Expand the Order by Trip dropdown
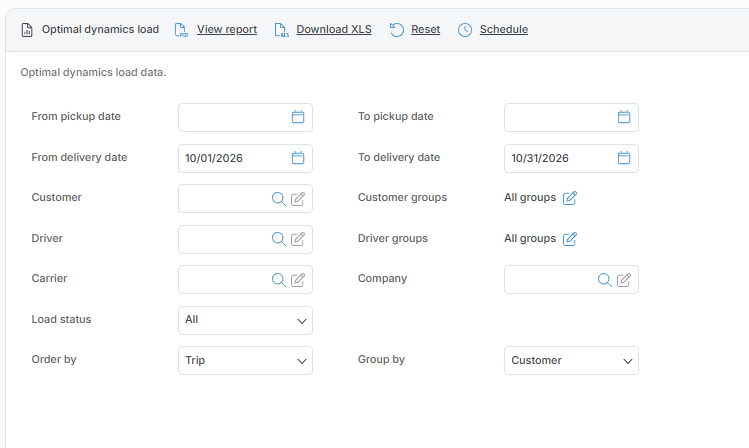This screenshot has width=749, height=448. click(246, 361)
